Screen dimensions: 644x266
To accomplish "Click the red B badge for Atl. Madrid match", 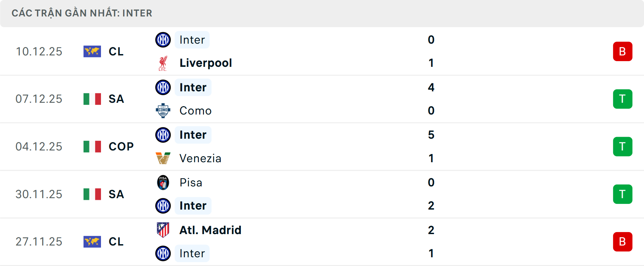I will (623, 241).
